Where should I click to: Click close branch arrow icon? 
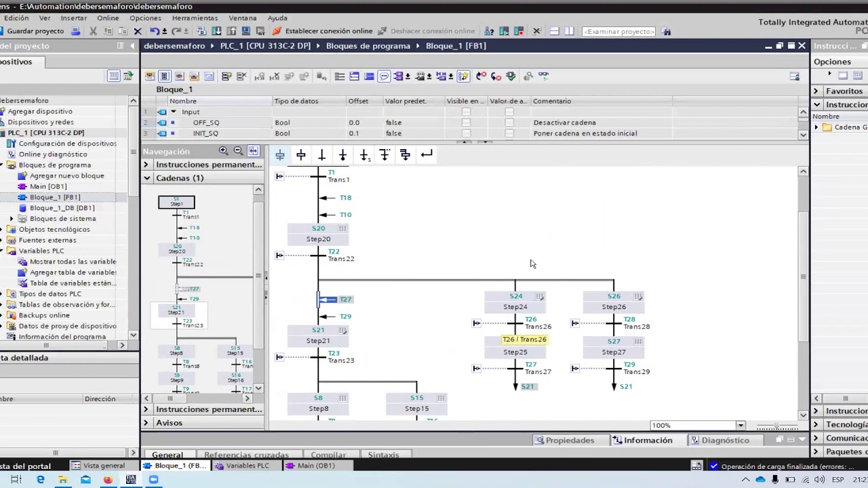click(x=427, y=155)
